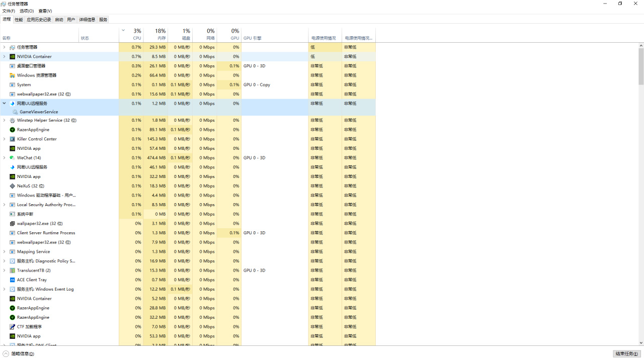The width and height of the screenshot is (644, 362).
Task: Click the CTF 加载程序 pen icon
Action: [13, 327]
